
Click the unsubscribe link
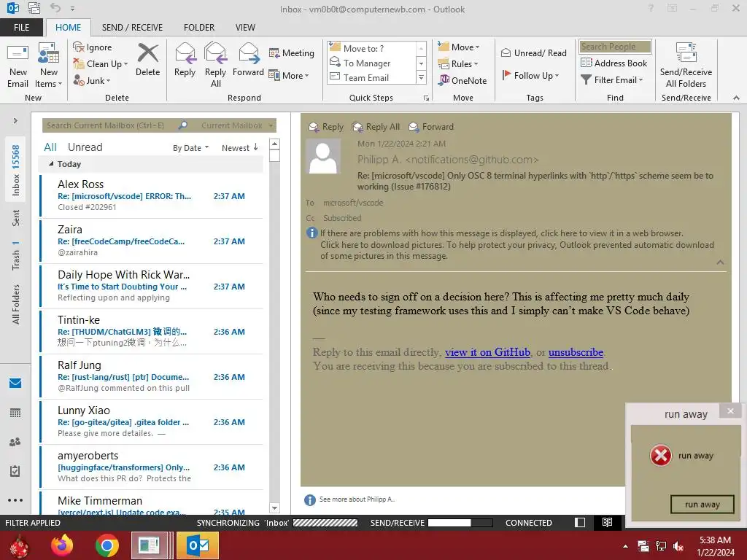click(x=576, y=352)
